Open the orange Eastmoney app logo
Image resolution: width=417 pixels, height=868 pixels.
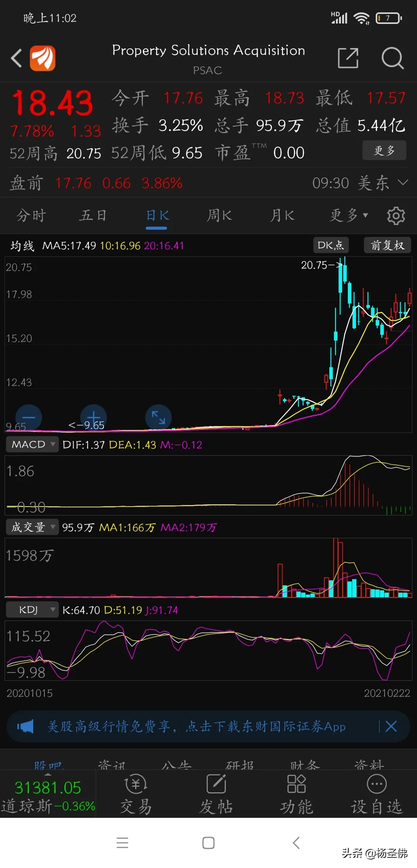tap(43, 58)
